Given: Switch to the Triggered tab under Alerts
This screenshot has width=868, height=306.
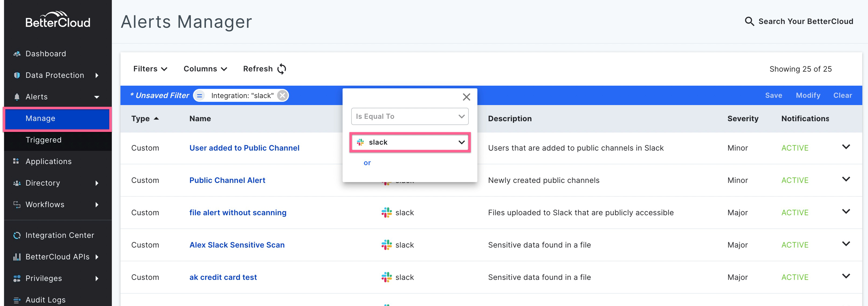Looking at the screenshot, I should (x=43, y=140).
